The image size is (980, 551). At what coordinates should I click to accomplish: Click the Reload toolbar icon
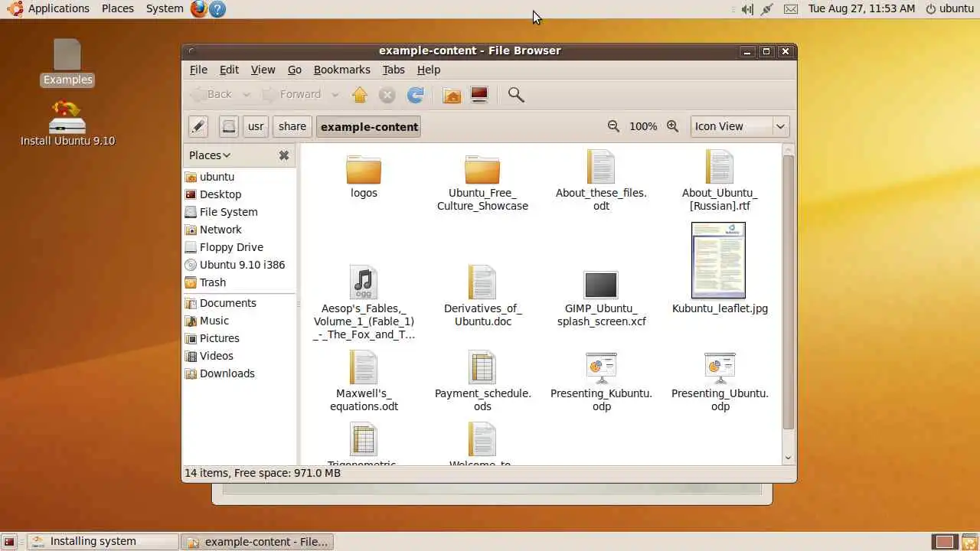[x=415, y=95]
